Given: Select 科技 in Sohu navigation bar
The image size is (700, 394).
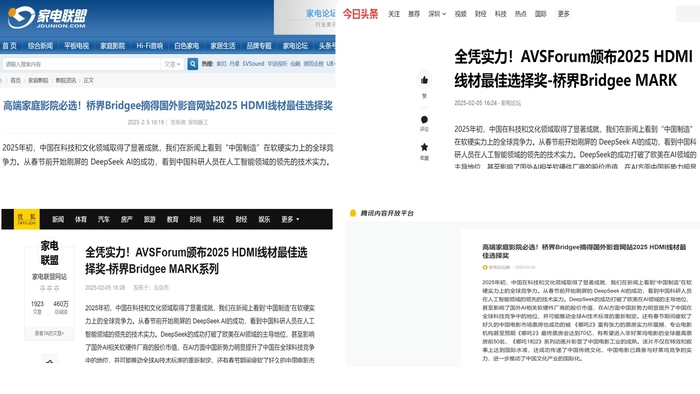Looking at the screenshot, I should pyautogui.click(x=218, y=219).
